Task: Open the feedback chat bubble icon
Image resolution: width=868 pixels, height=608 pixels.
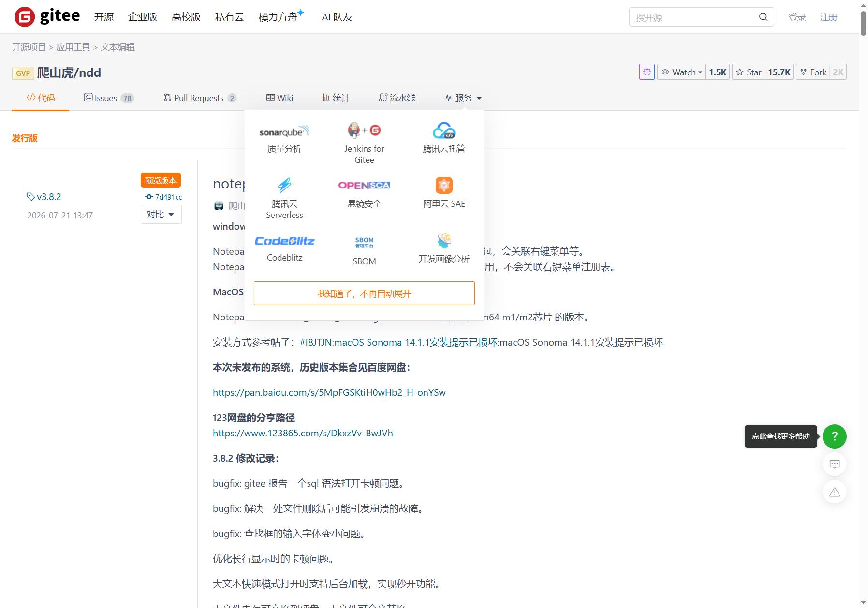Action: (x=834, y=464)
